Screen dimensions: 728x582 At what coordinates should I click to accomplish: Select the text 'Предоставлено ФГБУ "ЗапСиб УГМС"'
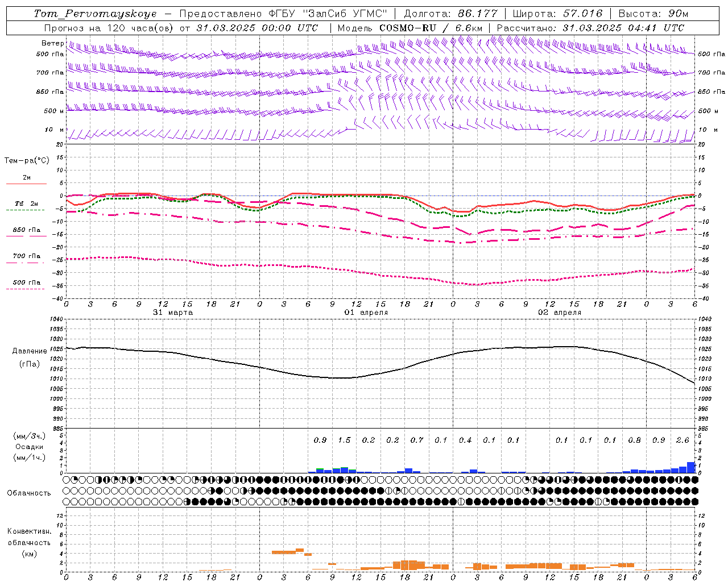[283, 14]
